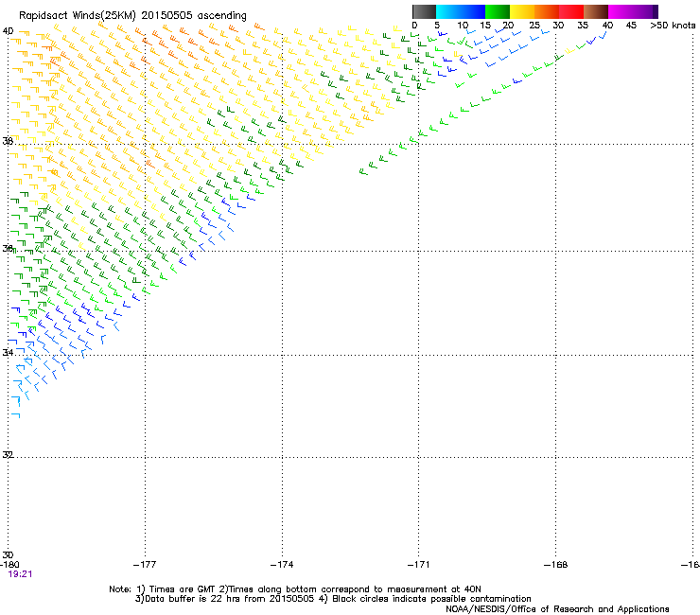Click the longitude label '-171'
This screenshot has height=615, width=700.
coord(418,565)
